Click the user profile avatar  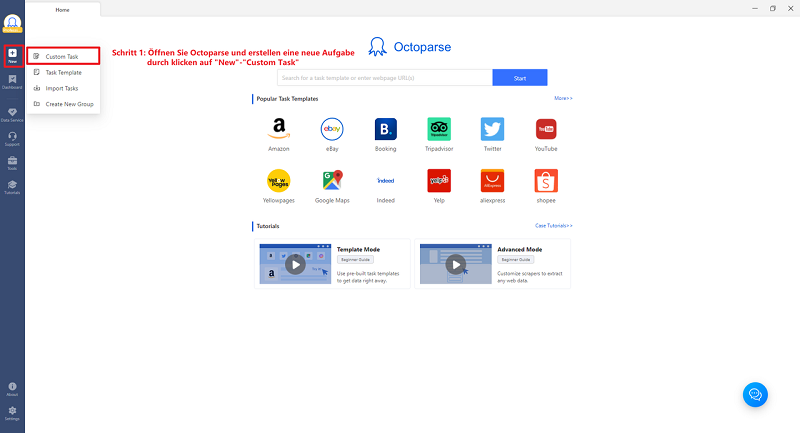click(x=12, y=23)
